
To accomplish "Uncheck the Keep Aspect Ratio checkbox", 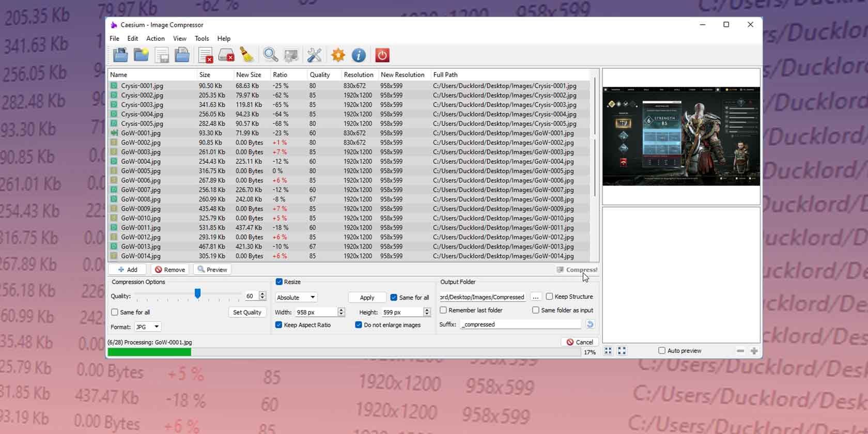I will [x=279, y=325].
